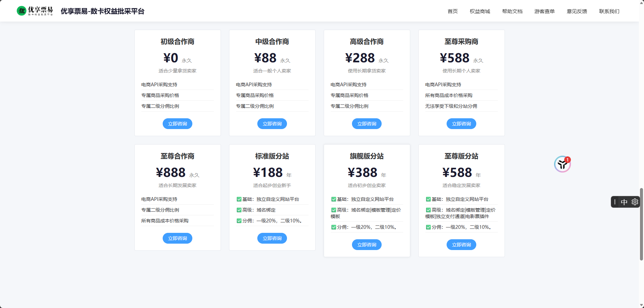644x308 pixels.
Task: Open the 权益商城 nav item
Action: tap(480, 11)
